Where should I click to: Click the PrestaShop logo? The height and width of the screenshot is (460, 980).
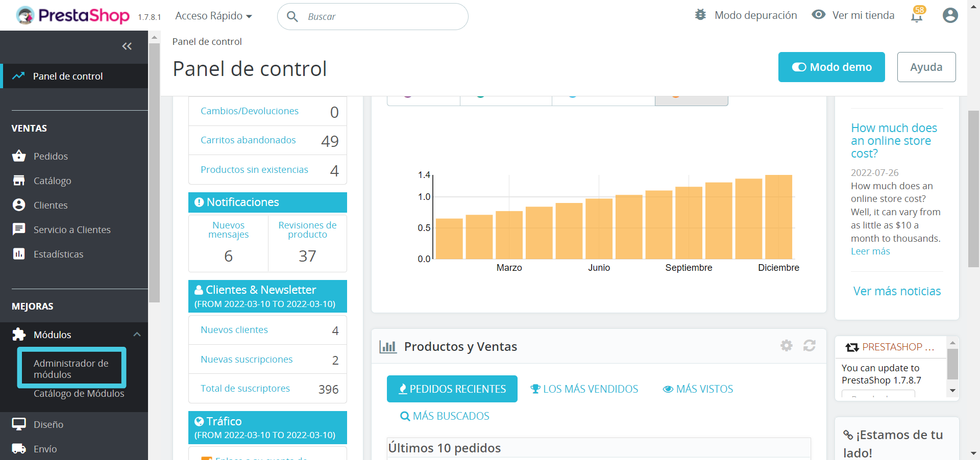(x=72, y=15)
